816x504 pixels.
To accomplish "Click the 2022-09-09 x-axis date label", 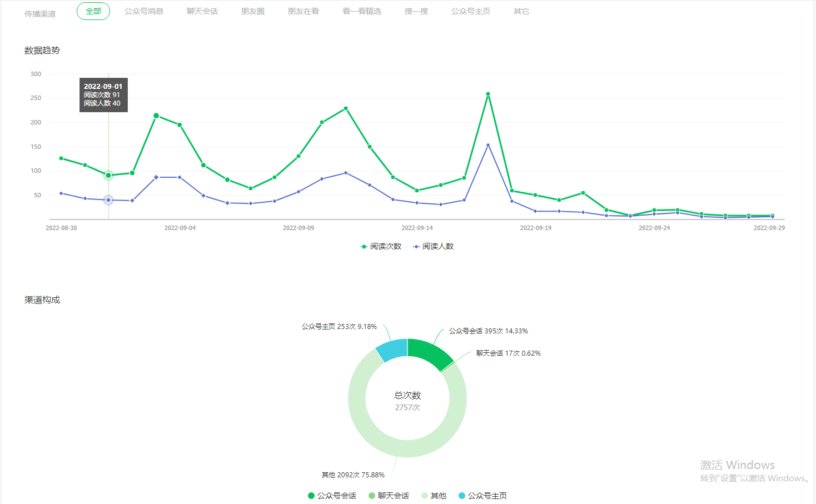I will (x=298, y=228).
